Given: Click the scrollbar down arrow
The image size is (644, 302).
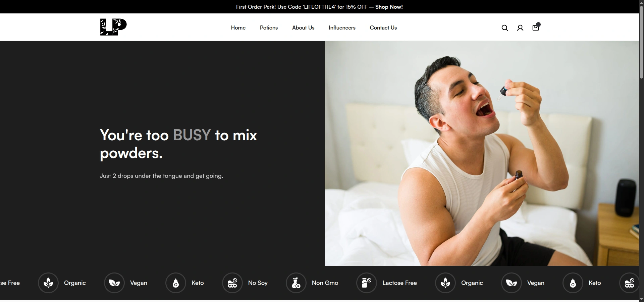Looking at the screenshot, I should [x=641, y=299].
